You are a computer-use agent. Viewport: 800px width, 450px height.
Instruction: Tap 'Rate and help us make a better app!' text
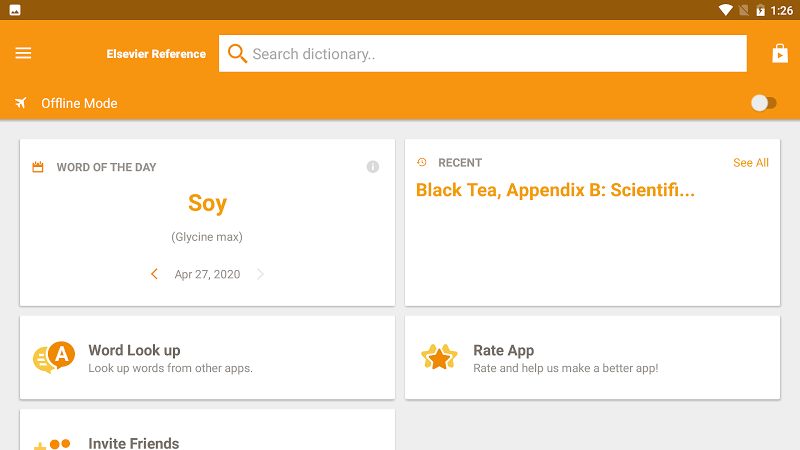(566, 368)
